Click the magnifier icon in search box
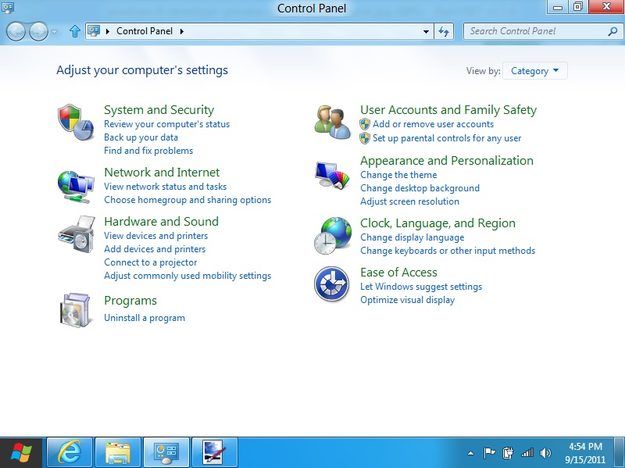Image resolution: width=625 pixels, height=468 pixels. coord(613,31)
